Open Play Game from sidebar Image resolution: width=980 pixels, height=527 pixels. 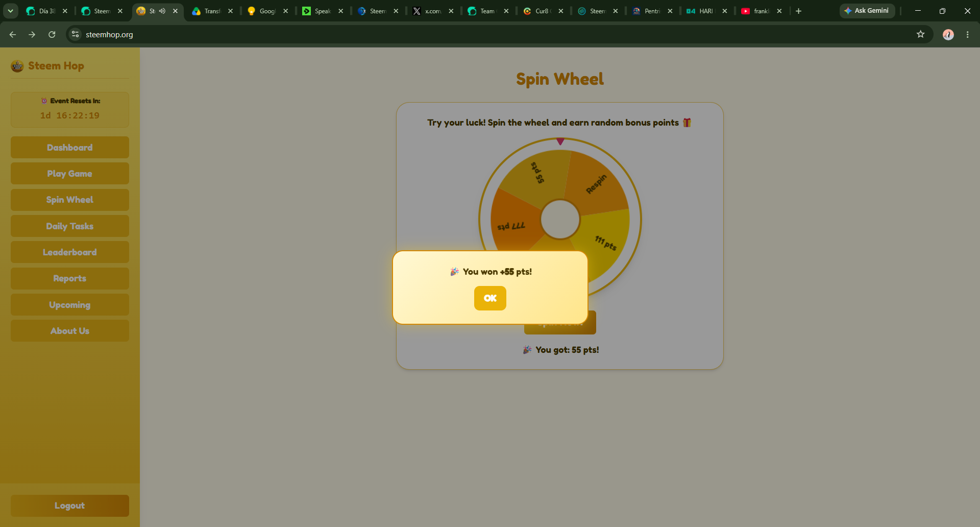coord(70,174)
